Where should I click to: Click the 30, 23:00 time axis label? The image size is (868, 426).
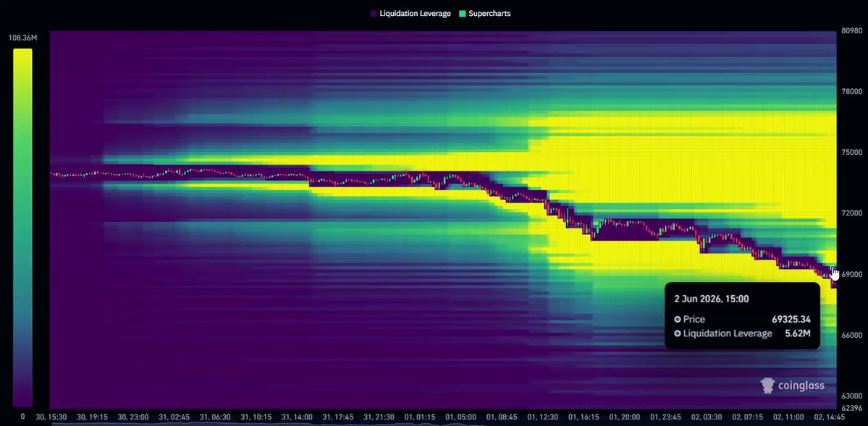[x=133, y=417]
